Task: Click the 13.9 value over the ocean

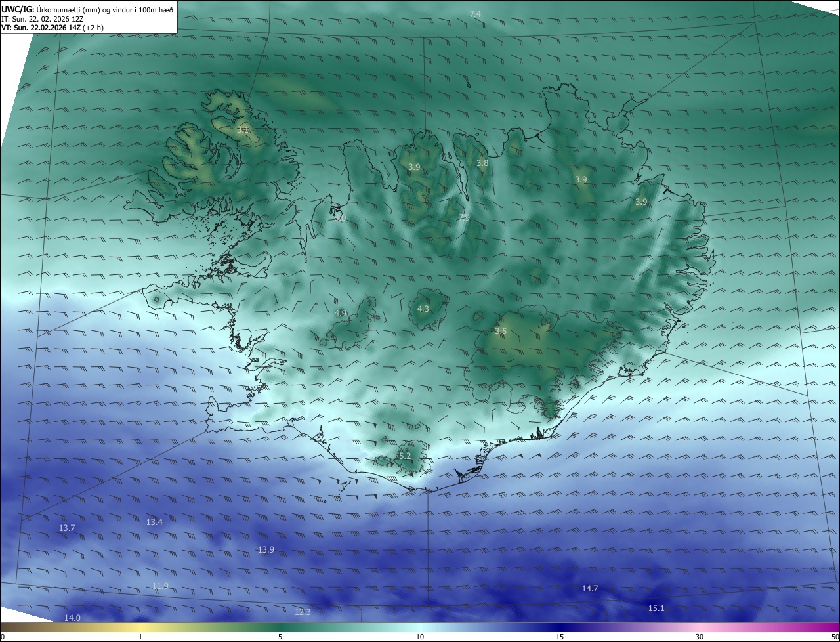Action: point(266,549)
